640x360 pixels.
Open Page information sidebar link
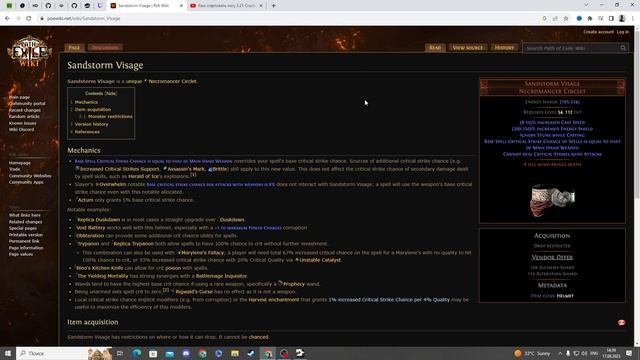click(x=26, y=248)
